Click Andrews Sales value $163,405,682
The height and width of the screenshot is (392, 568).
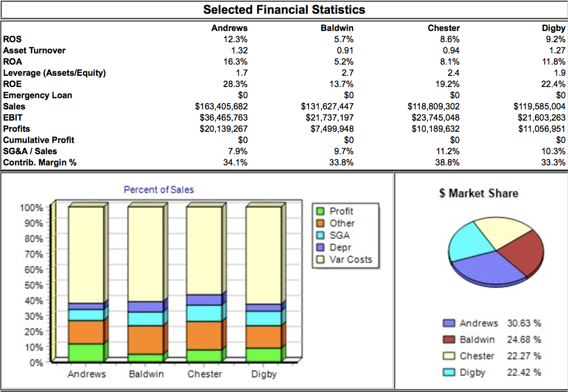pos(221,107)
